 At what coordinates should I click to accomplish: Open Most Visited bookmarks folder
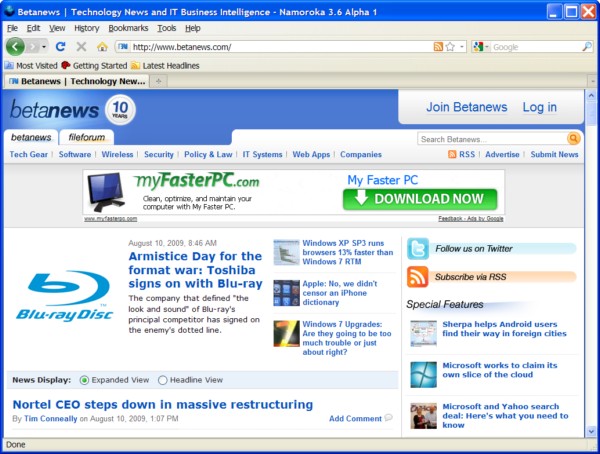31,65
